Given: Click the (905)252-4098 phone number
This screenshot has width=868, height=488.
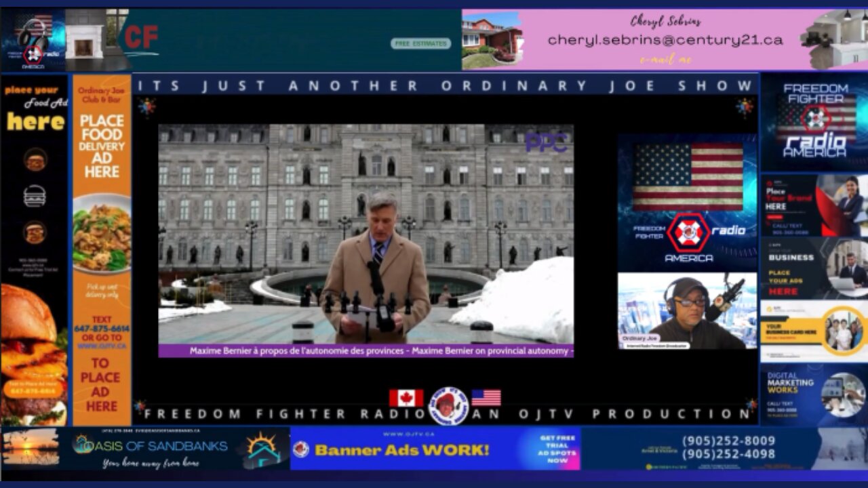Looking at the screenshot, I should coord(728,455).
